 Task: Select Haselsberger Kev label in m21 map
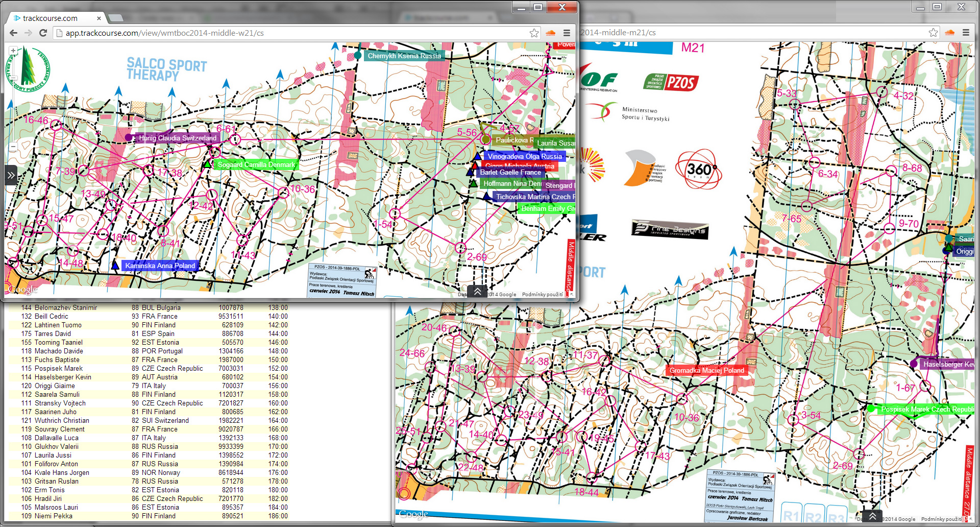[x=948, y=364]
